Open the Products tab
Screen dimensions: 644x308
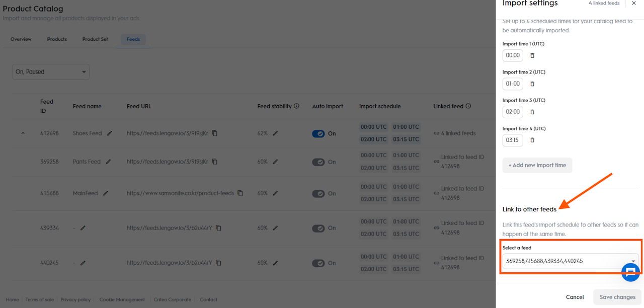[x=57, y=39]
